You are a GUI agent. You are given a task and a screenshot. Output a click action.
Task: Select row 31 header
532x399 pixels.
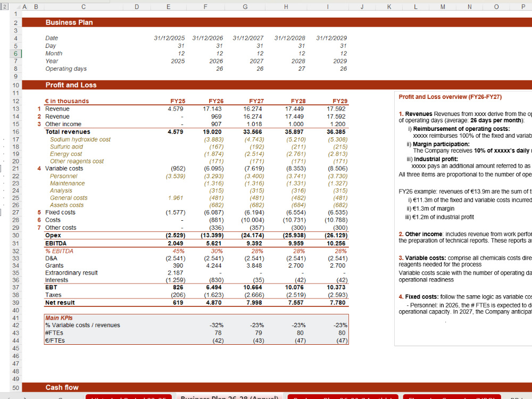[x=15, y=243]
